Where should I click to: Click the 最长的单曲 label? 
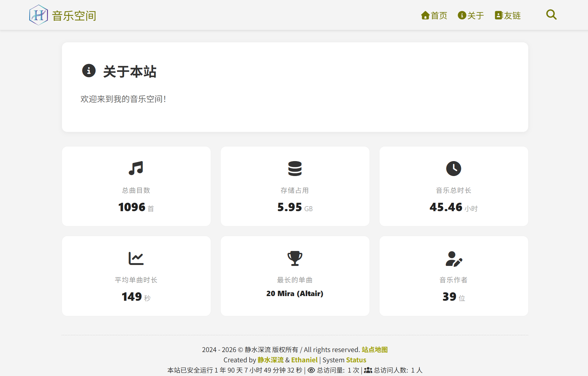click(295, 280)
